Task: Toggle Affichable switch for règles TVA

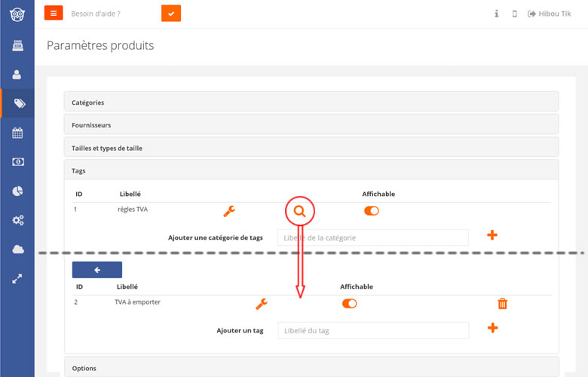Action: coord(371,211)
